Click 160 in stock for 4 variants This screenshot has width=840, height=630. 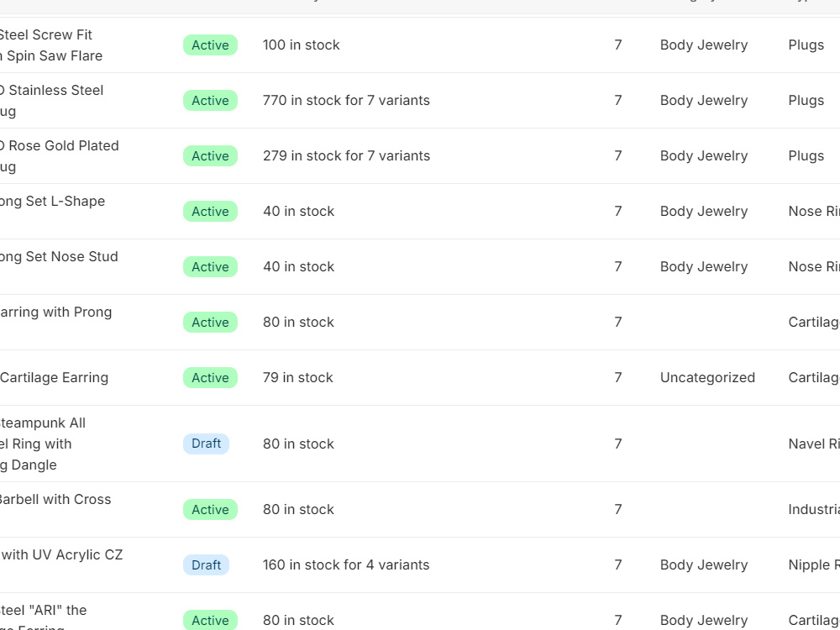point(346,564)
